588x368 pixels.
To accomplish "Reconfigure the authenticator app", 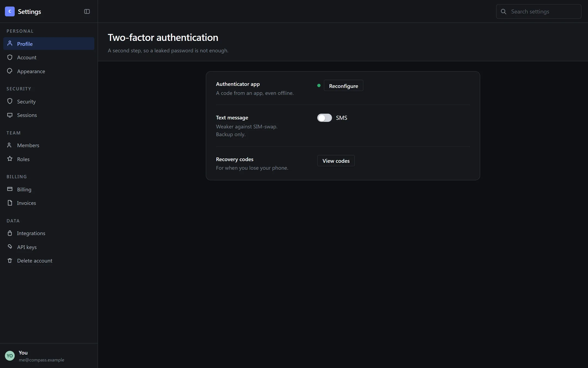I will pyautogui.click(x=344, y=86).
